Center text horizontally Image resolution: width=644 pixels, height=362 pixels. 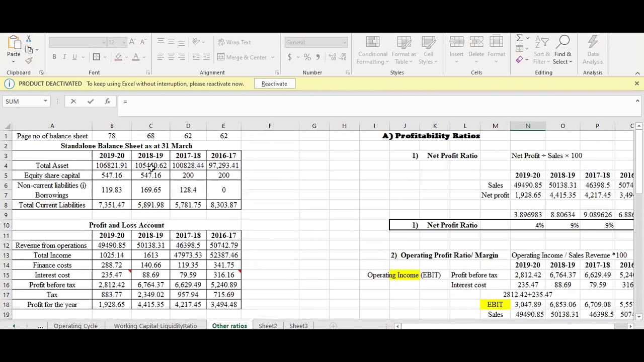coord(171,57)
